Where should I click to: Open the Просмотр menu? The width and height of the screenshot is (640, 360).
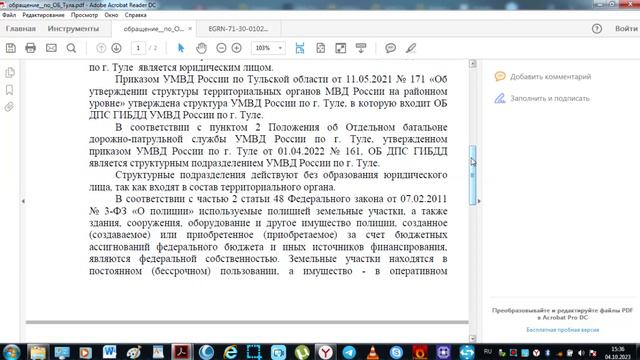point(84,15)
